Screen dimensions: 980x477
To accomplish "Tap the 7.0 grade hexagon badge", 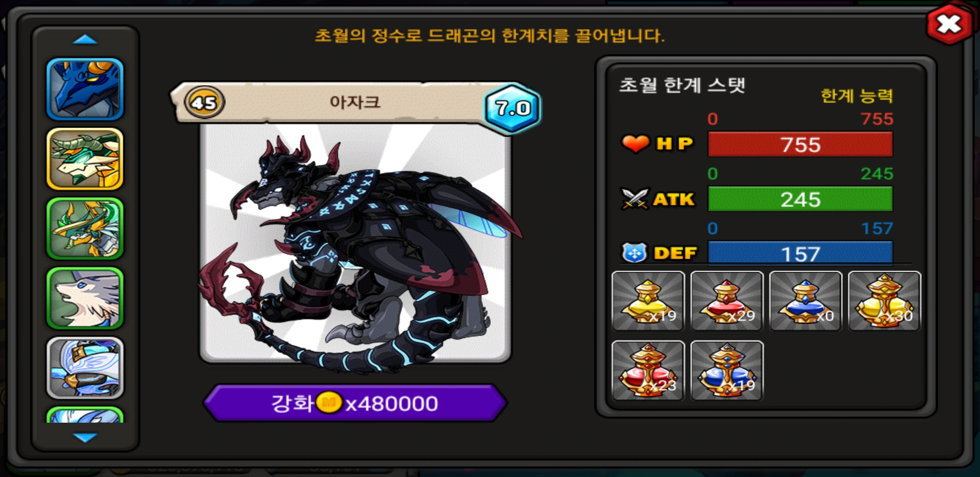I will click(512, 108).
